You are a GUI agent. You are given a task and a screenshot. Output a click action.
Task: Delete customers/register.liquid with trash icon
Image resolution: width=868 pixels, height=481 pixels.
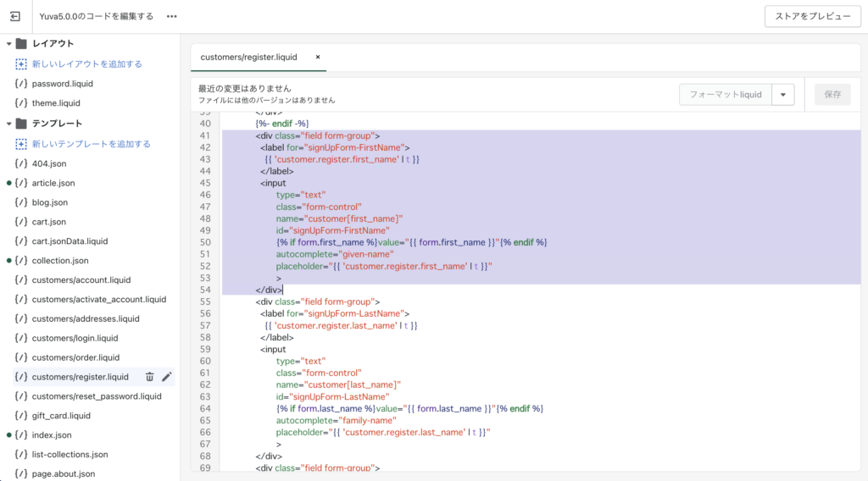pyautogui.click(x=149, y=377)
